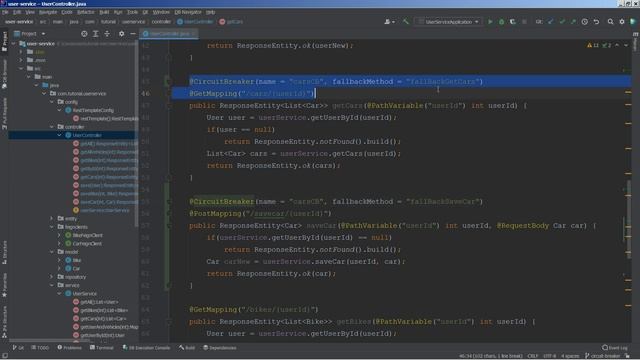Switch Git branch circuit-breaker in status bar
Screen dimensions: 640x360
602,356
